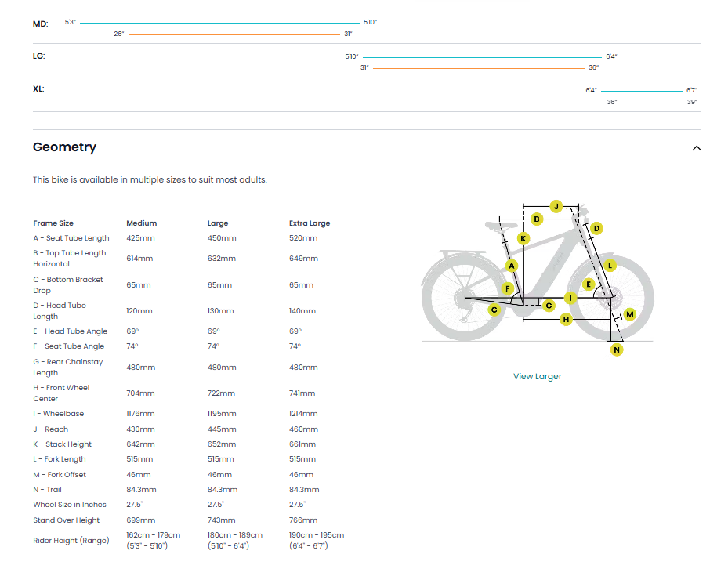This screenshot has height=565, width=728.
Task: Select the Extra Large column header
Action: point(310,223)
